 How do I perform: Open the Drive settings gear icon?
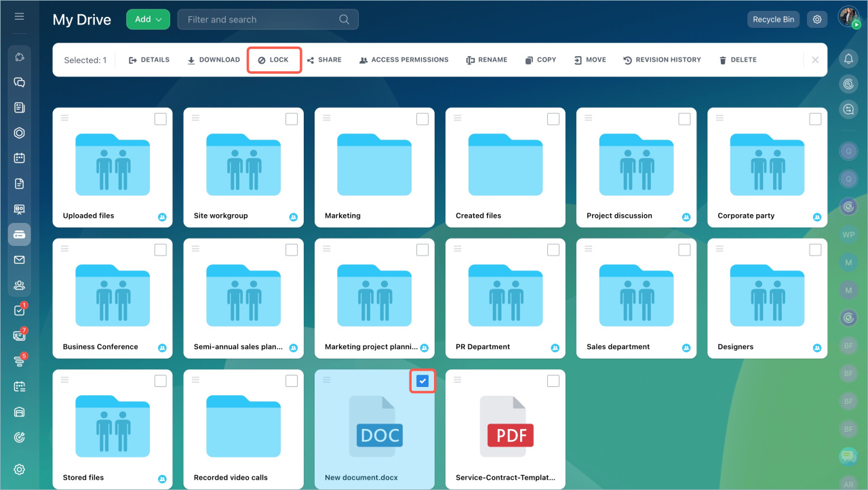tap(817, 20)
